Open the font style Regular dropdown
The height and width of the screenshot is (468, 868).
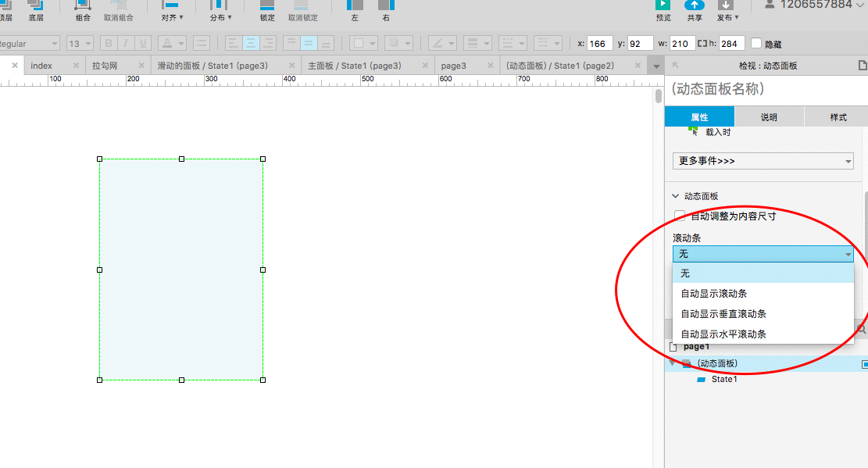pos(29,43)
